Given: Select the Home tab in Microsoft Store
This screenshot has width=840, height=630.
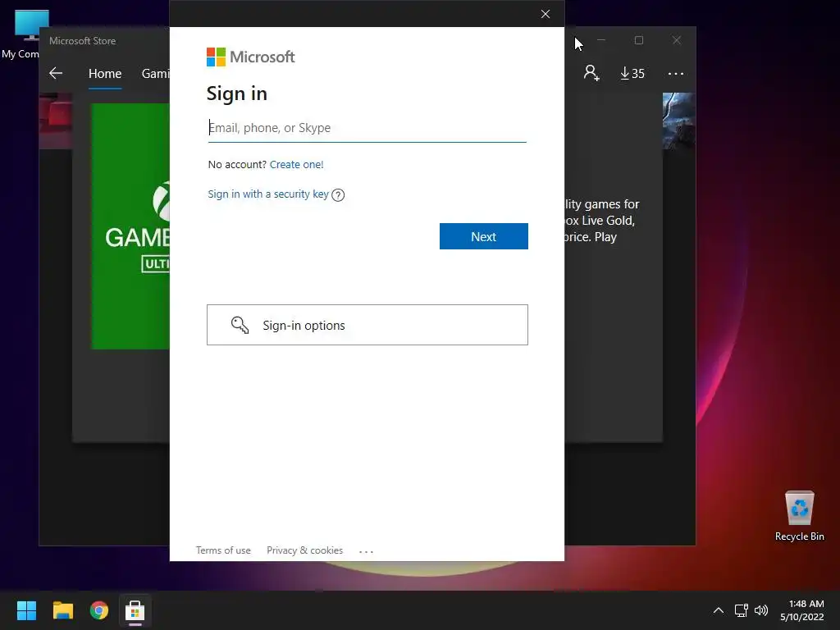Looking at the screenshot, I should 105,73.
